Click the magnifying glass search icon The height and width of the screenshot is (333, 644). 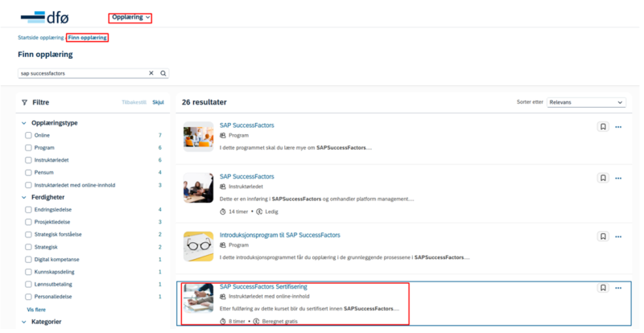(163, 73)
